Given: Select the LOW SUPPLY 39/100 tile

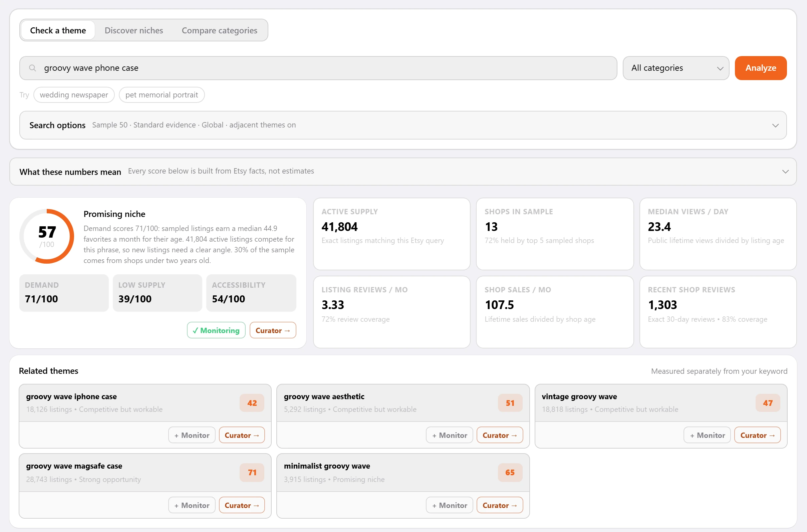Looking at the screenshot, I should coord(157,293).
